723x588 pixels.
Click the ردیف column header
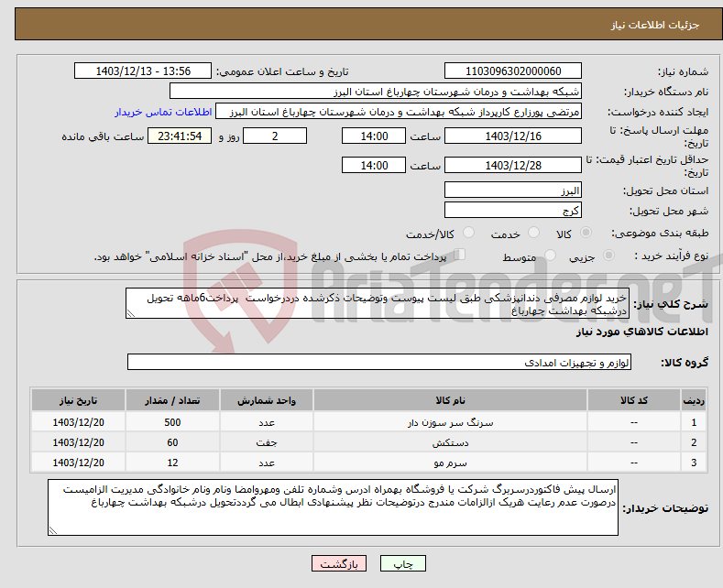coord(694,400)
